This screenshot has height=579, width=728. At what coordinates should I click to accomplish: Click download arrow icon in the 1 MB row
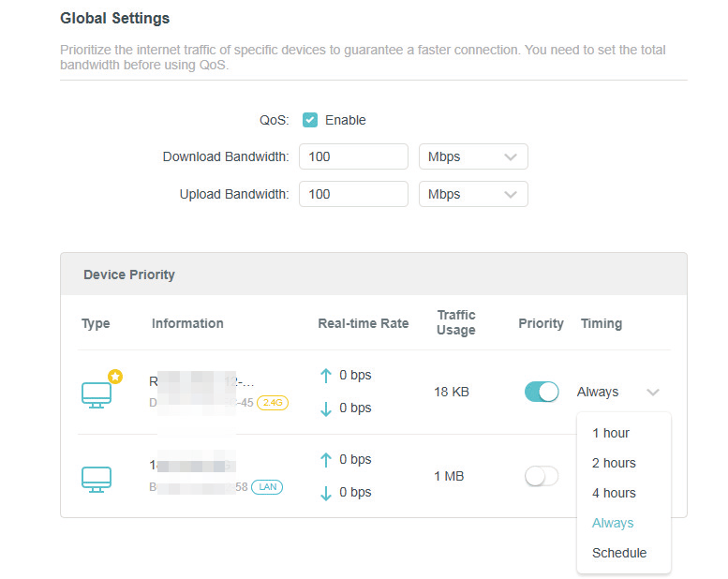click(326, 493)
